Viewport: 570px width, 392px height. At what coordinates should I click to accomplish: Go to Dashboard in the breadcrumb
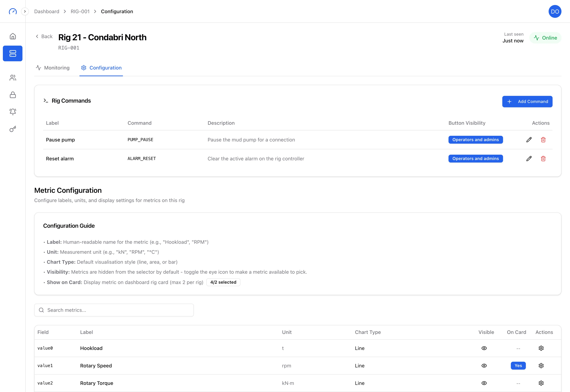click(x=47, y=12)
